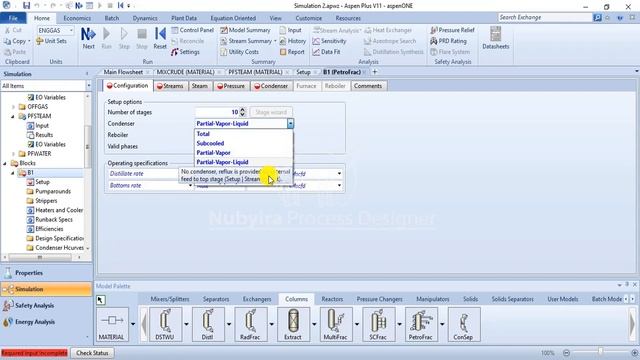Viewport: 640px width, 360px height.
Task: Open Utility Costs summary
Action: point(239,52)
